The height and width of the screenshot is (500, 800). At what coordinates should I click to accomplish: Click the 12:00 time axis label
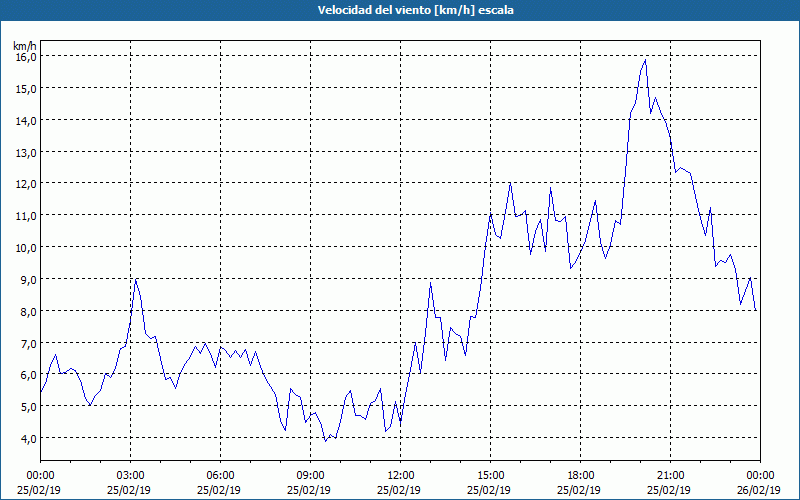[x=401, y=476]
